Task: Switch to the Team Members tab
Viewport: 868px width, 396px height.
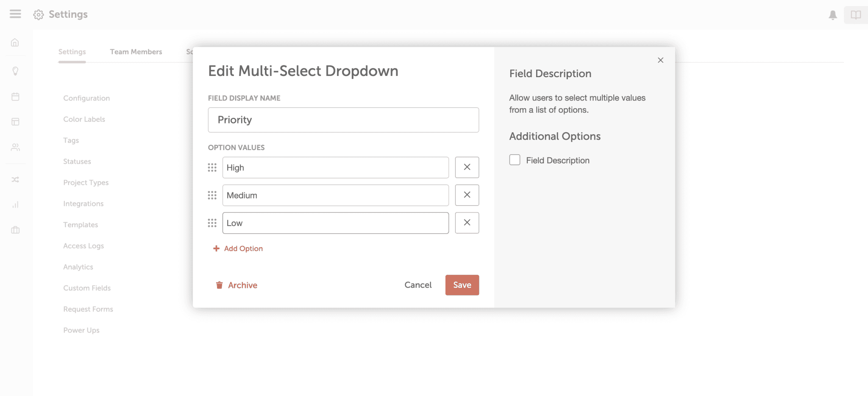Action: tap(136, 52)
